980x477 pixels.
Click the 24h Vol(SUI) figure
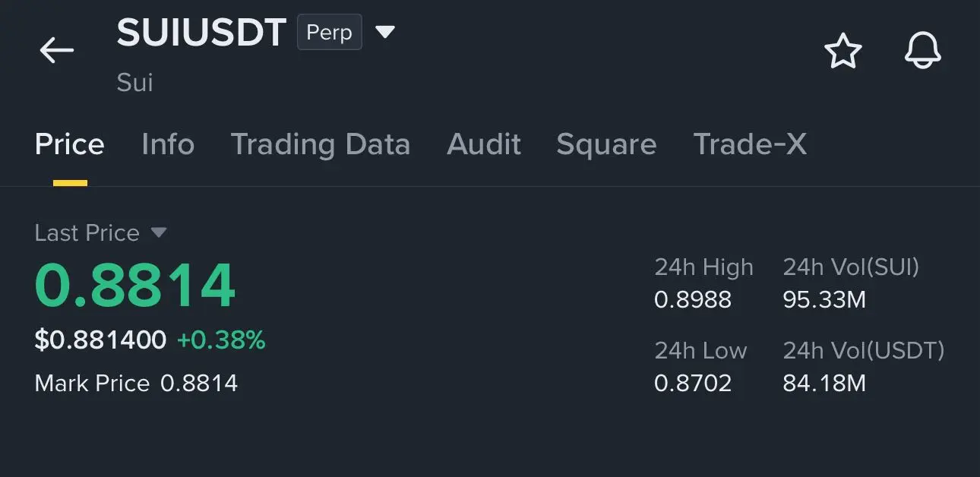click(824, 300)
